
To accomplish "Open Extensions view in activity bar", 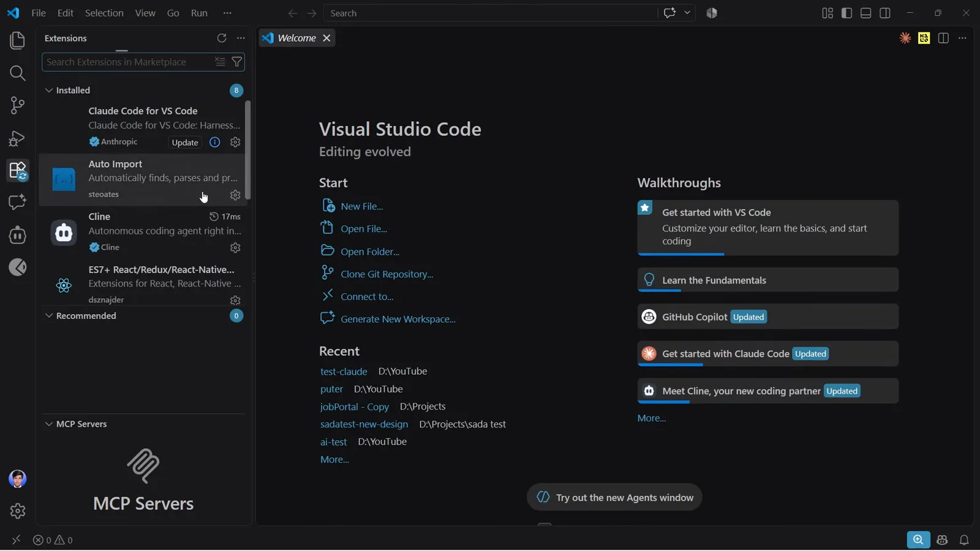I will point(17,171).
